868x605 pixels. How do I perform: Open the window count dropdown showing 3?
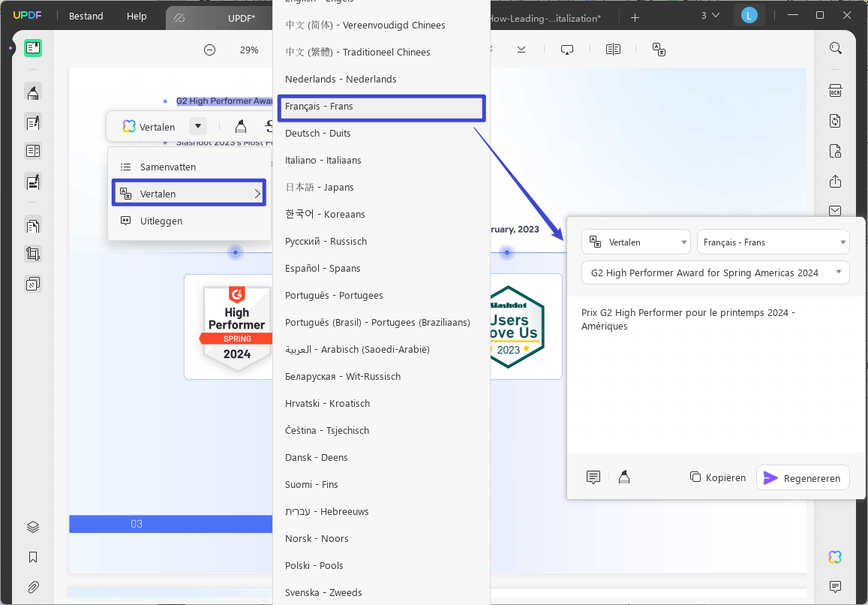(710, 16)
